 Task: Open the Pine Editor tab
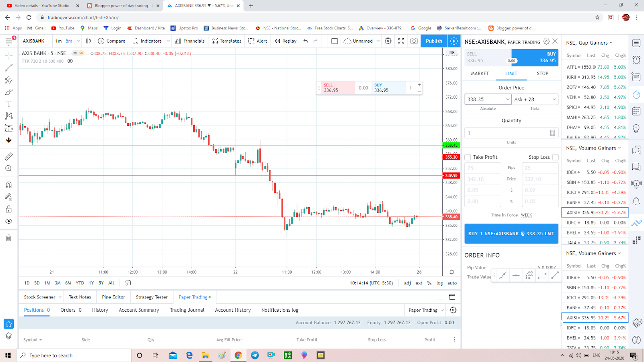[113, 297]
